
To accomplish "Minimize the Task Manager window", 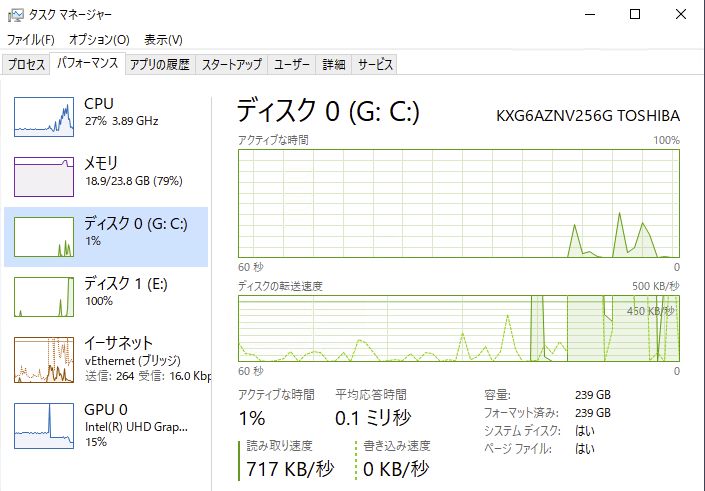I will click(x=588, y=14).
